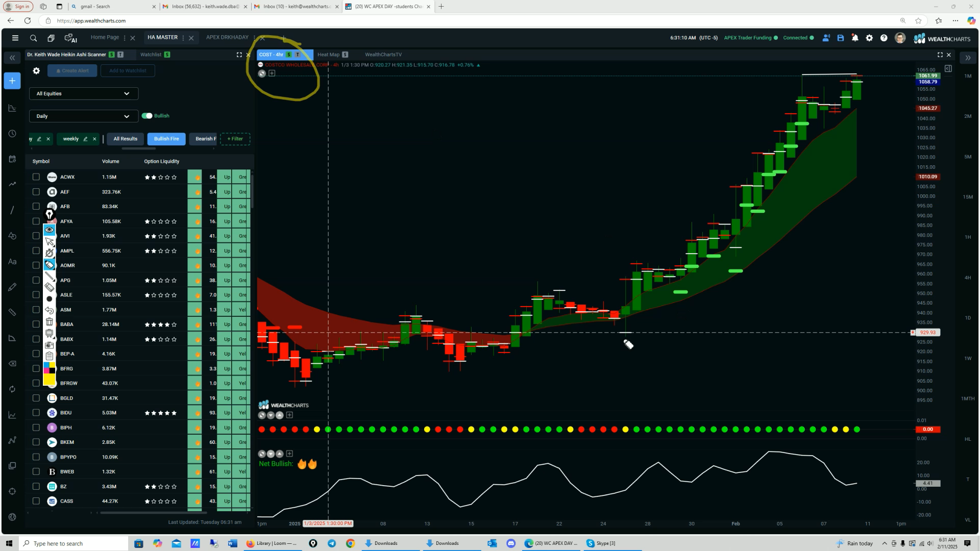Image resolution: width=980 pixels, height=551 pixels.
Task: Check the BABA row checkbox
Action: click(x=36, y=324)
